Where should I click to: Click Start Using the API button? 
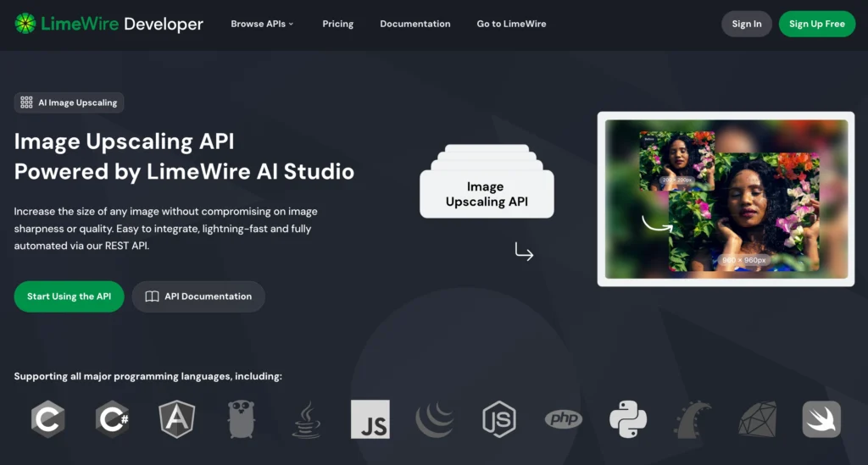click(69, 296)
